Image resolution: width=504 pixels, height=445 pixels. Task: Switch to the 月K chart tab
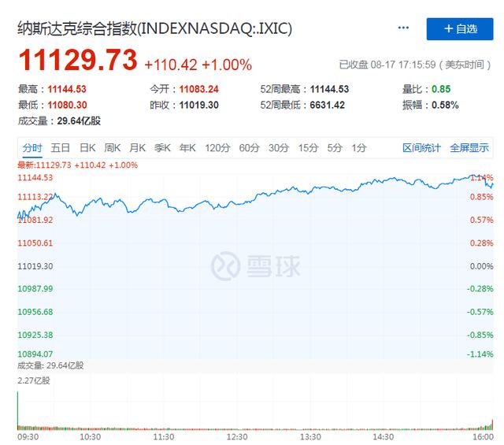click(138, 148)
